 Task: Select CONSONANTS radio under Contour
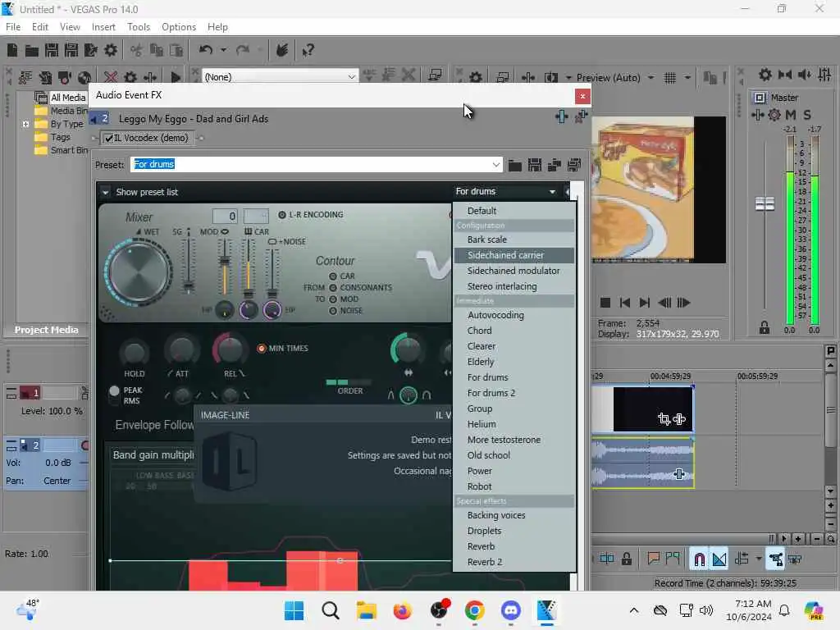click(333, 288)
